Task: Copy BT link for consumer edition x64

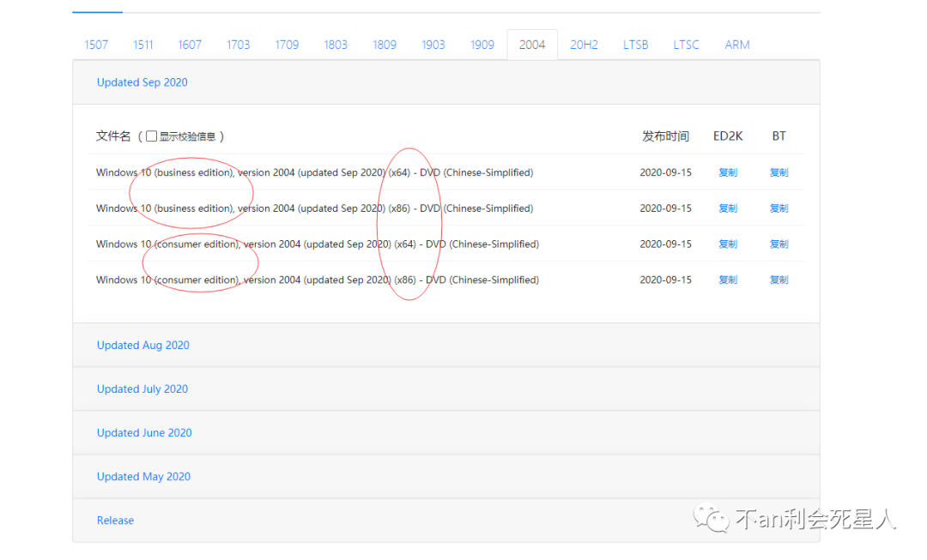Action: (x=779, y=244)
